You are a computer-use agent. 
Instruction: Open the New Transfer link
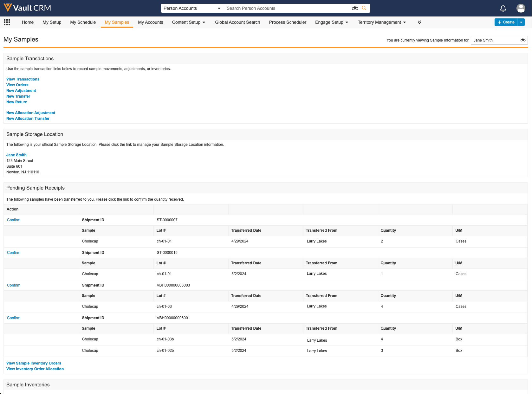18,96
